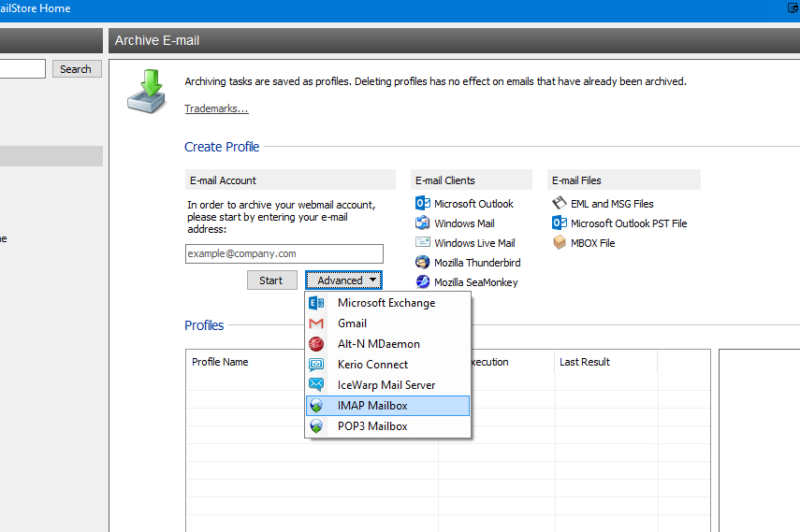Choose Microsoft Exchange from Advanced menu
800x532 pixels.
[x=387, y=303]
